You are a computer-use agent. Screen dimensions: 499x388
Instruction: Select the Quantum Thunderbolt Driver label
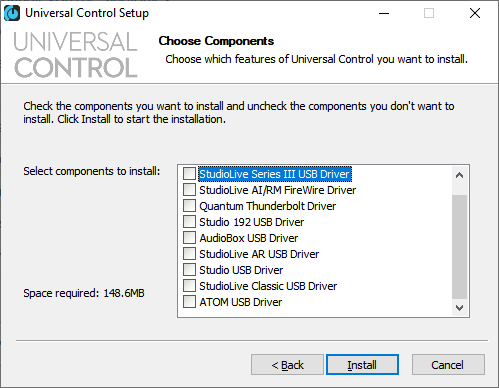(x=267, y=206)
